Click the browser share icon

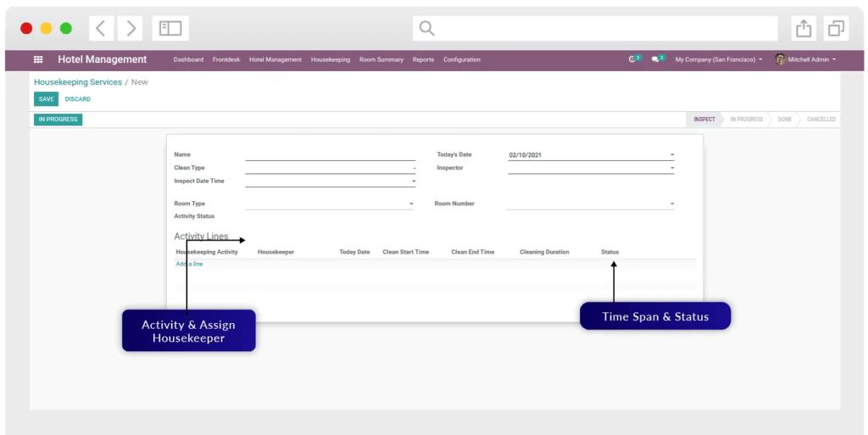click(804, 29)
